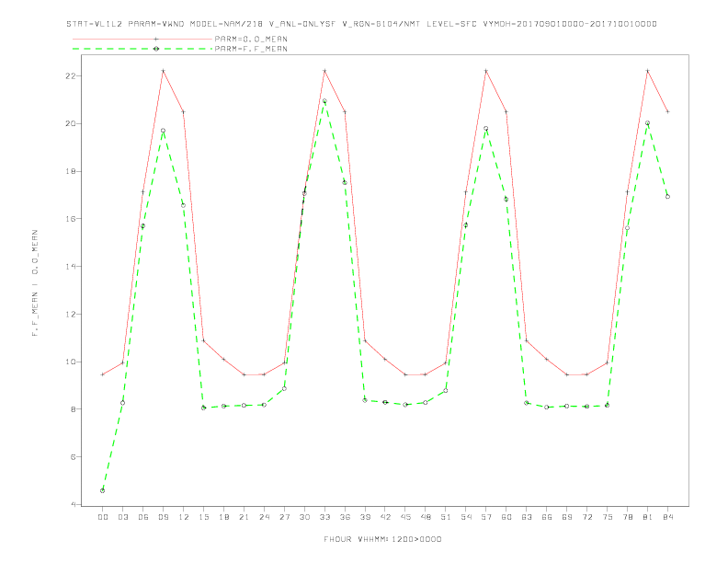The height and width of the screenshot is (563, 728).
Task: Click the x-axis forecast hour label 30
Action: tap(304, 517)
